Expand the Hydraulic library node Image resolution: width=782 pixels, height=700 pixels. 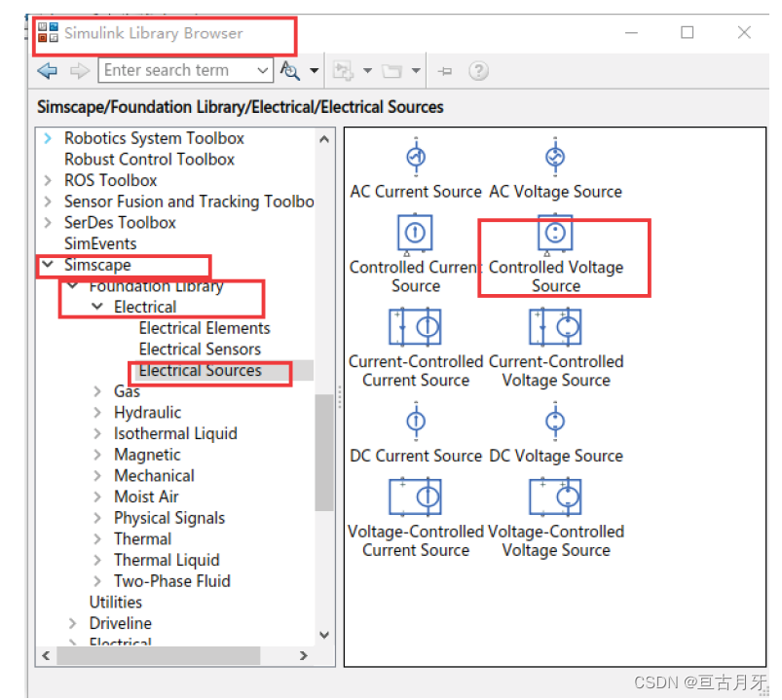point(97,413)
